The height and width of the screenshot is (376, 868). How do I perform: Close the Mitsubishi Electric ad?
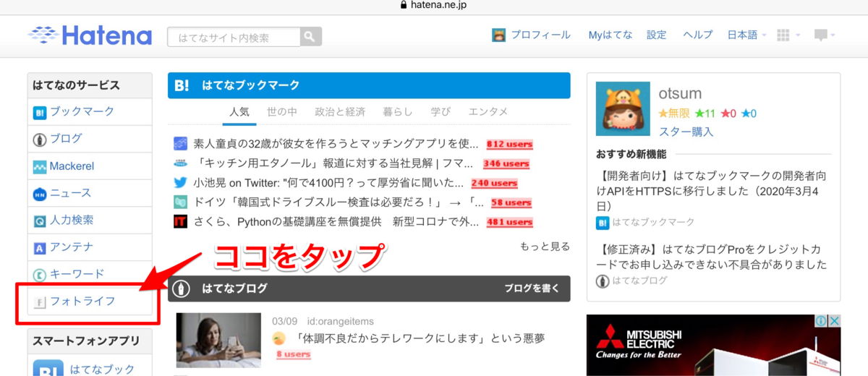(x=834, y=320)
